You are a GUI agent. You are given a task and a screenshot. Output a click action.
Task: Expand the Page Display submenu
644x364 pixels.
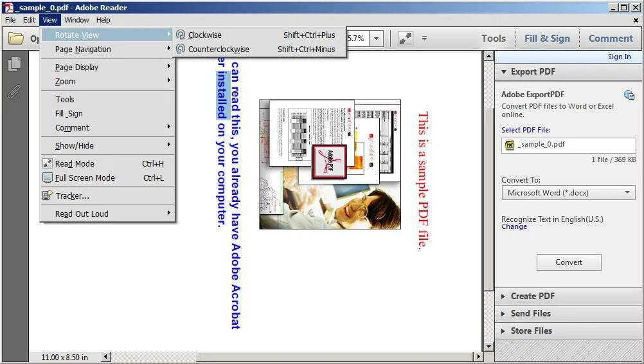(108, 67)
